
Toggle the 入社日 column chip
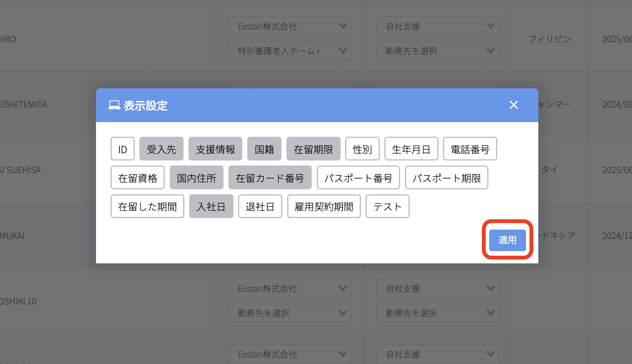click(x=211, y=207)
